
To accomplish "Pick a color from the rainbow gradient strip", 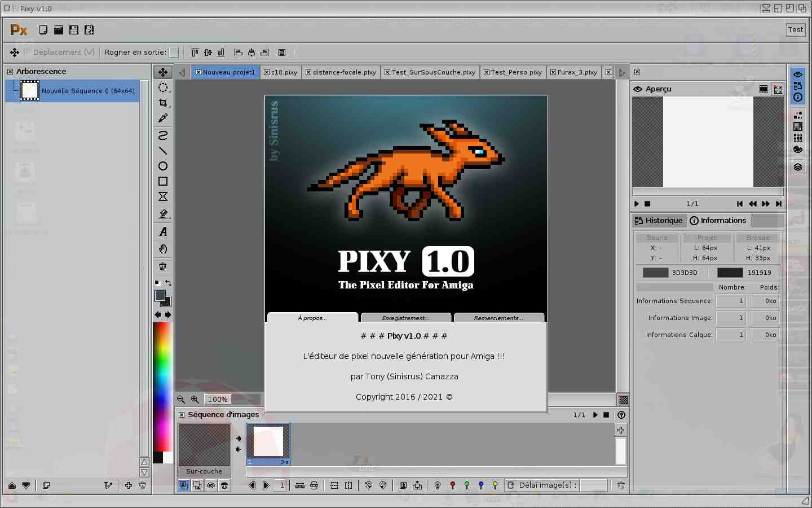I will point(163,384).
